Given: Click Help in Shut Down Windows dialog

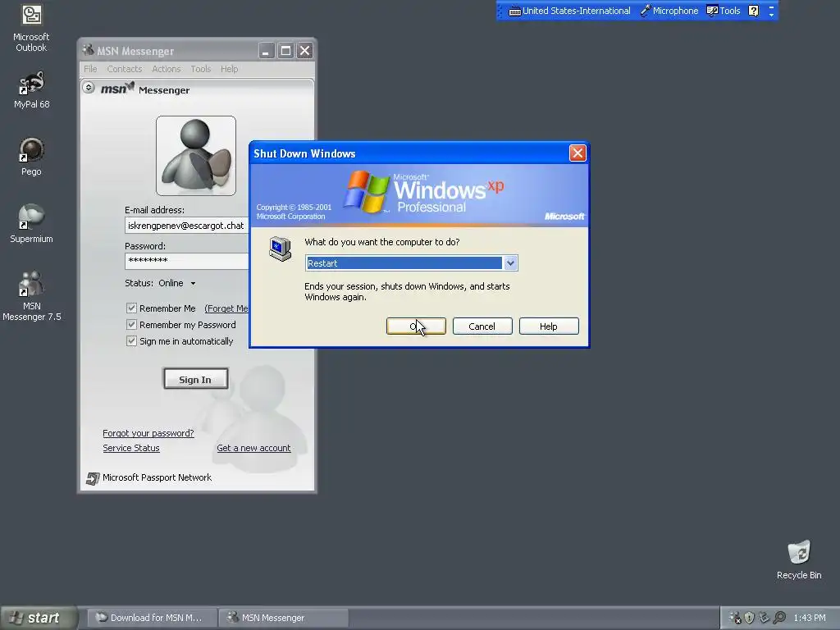Looking at the screenshot, I should 549,326.
